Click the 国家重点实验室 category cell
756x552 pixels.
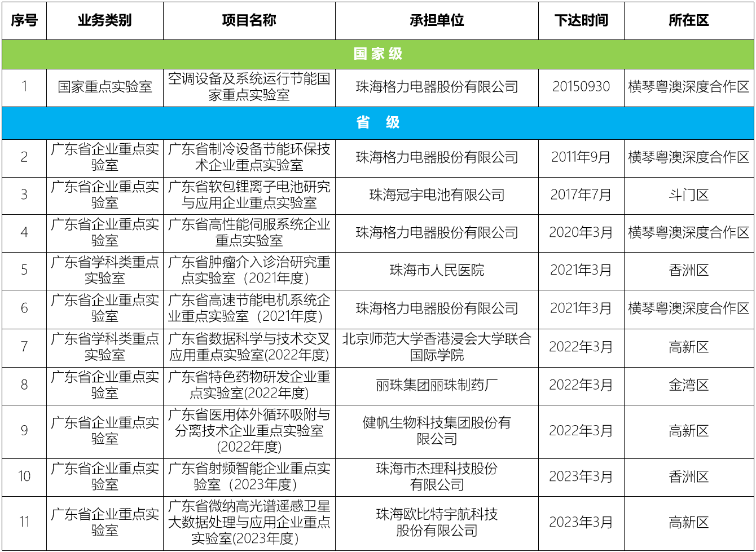(105, 87)
